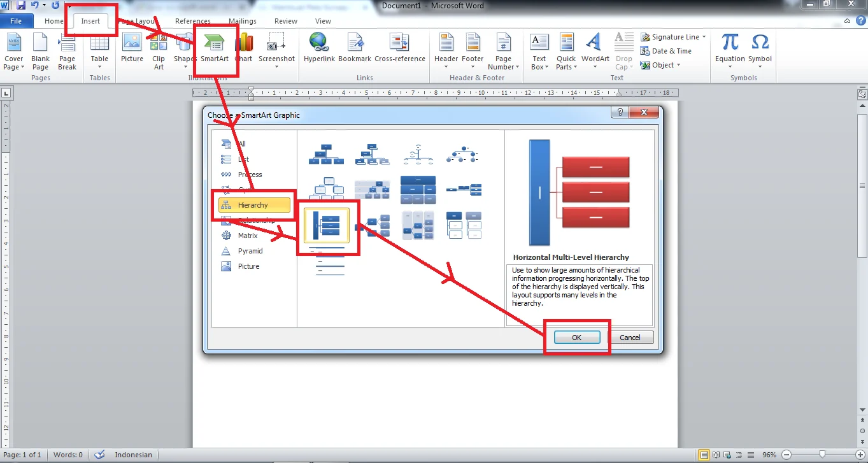Open the Text Box dropdown

click(539, 52)
